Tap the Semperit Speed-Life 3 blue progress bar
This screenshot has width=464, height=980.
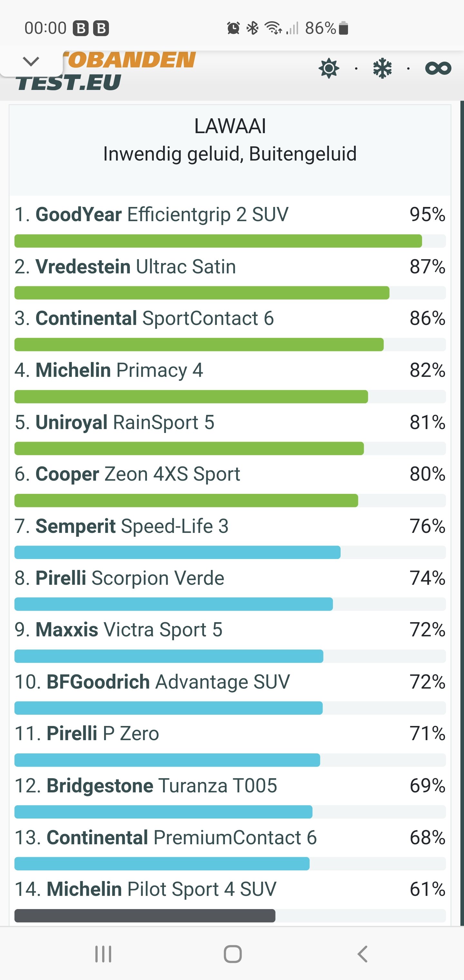177,553
